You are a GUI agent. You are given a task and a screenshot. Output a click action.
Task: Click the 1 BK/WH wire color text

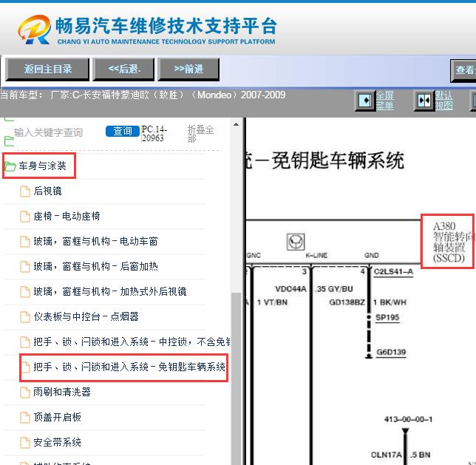click(x=390, y=302)
